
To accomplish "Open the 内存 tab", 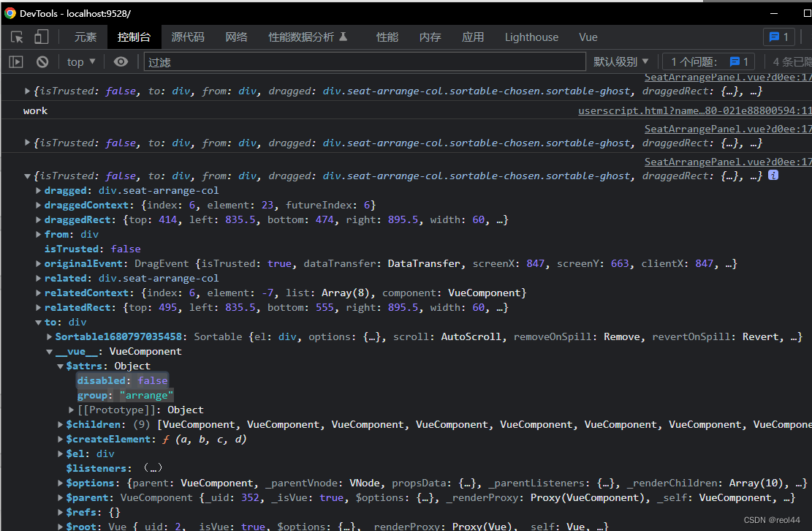I will tap(430, 37).
